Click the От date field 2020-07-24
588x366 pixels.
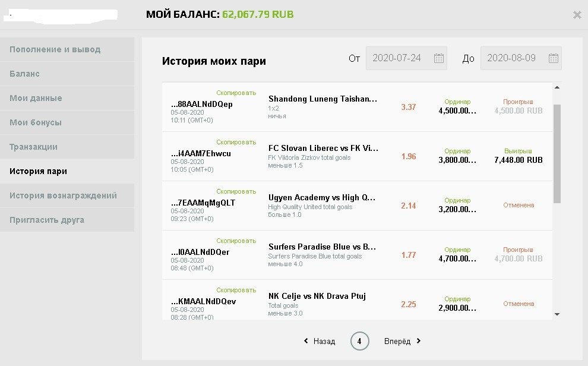pos(397,58)
